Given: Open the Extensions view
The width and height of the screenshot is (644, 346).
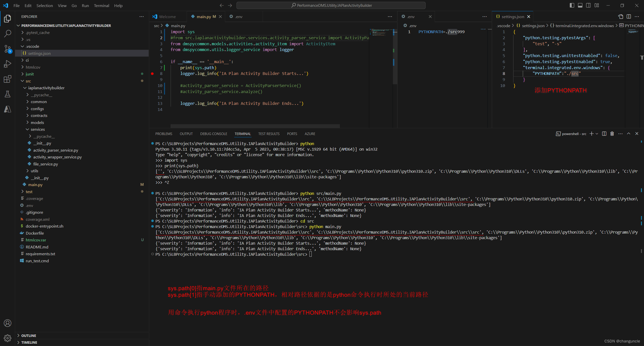Looking at the screenshot, I should coord(8,79).
